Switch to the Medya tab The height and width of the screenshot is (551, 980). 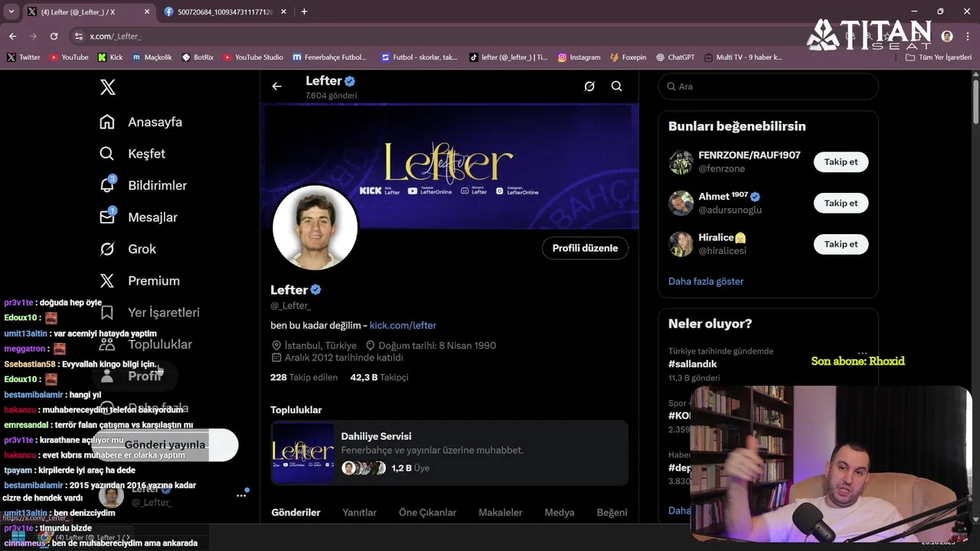[x=560, y=512]
